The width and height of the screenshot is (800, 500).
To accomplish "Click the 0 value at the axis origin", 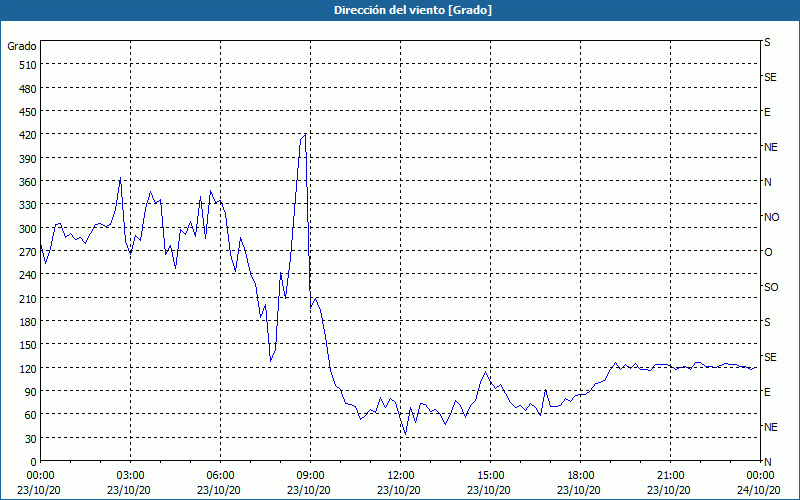I will click(x=33, y=462).
